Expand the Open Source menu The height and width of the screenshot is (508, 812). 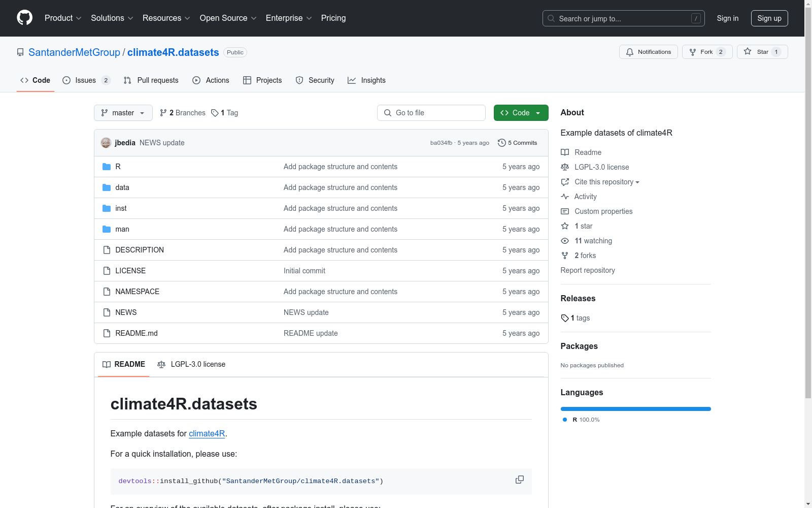tap(228, 18)
